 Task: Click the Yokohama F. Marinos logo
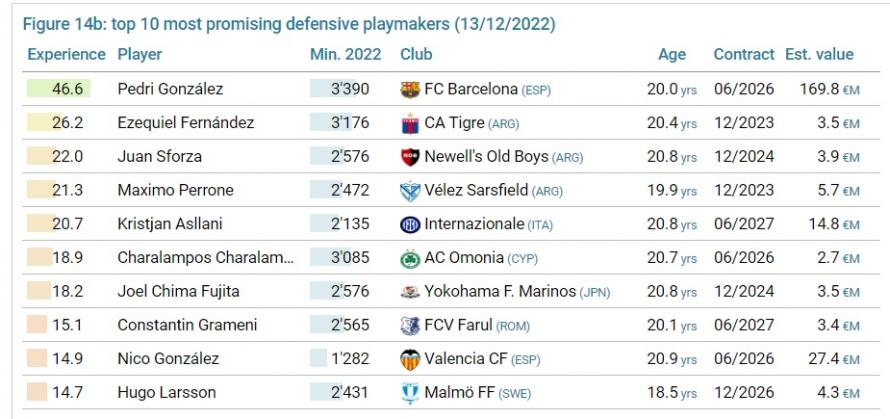410,292
